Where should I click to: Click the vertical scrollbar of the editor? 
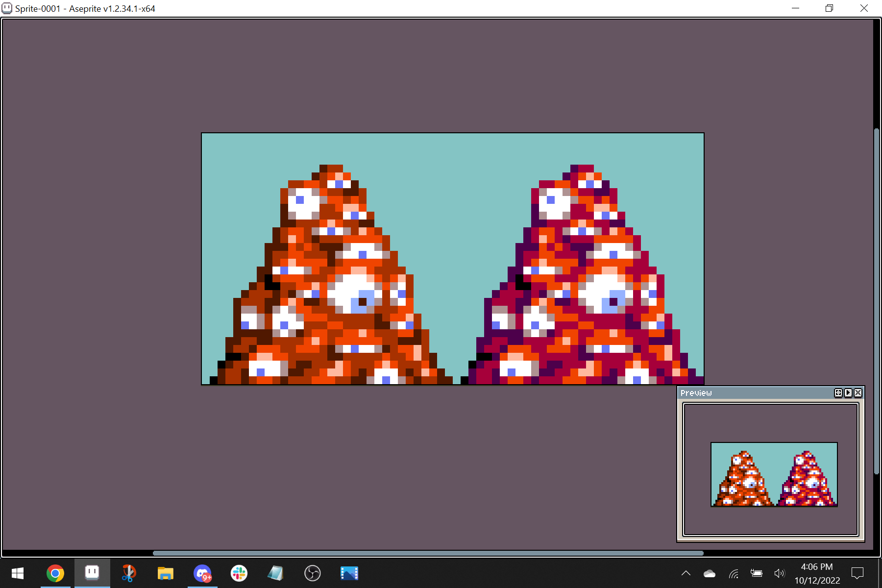877,301
